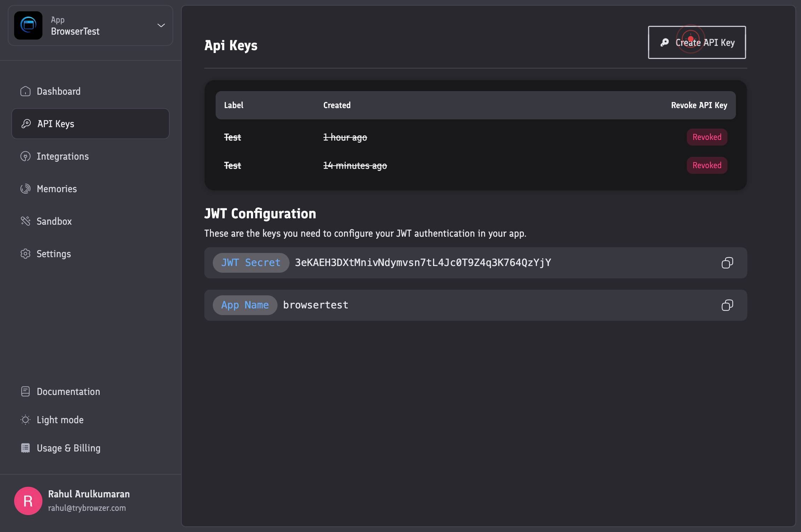Image resolution: width=801 pixels, height=532 pixels.
Task: Click the Integrations plug icon
Action: click(x=25, y=156)
